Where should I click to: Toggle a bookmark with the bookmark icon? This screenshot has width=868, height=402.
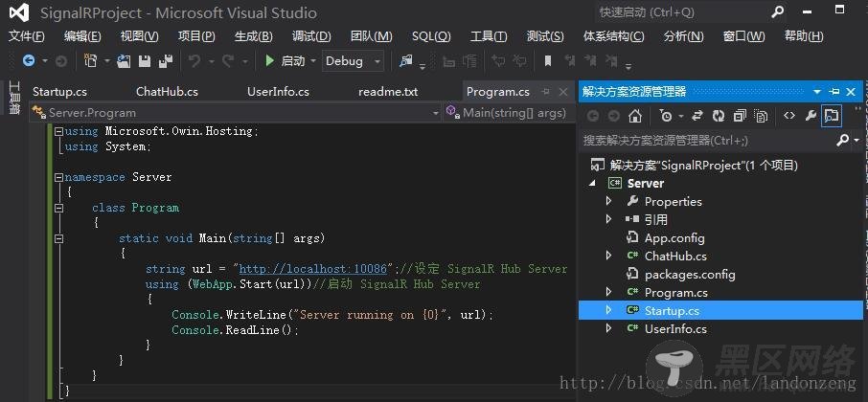tap(548, 61)
